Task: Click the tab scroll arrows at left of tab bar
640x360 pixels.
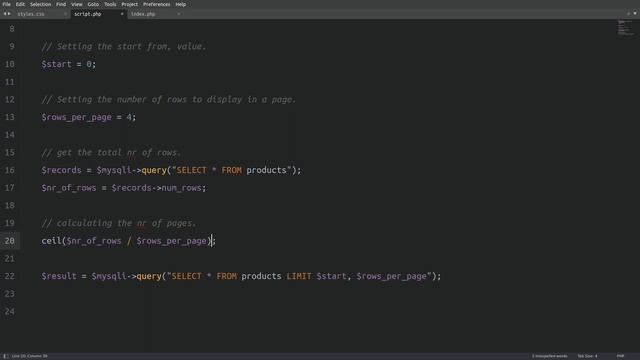Action: click(x=7, y=14)
